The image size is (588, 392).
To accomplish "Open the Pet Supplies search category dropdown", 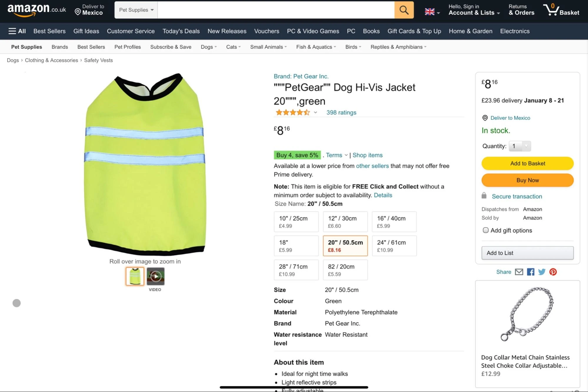I will (x=136, y=10).
